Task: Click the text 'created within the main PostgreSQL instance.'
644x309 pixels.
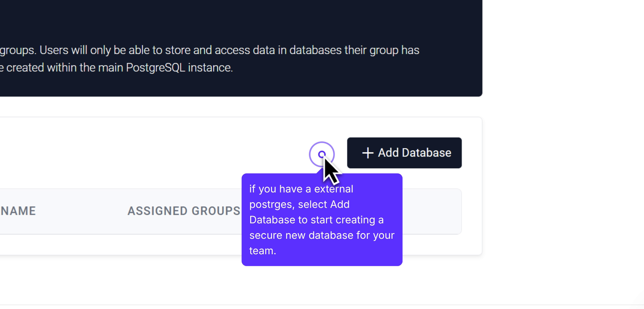Action: [119, 68]
